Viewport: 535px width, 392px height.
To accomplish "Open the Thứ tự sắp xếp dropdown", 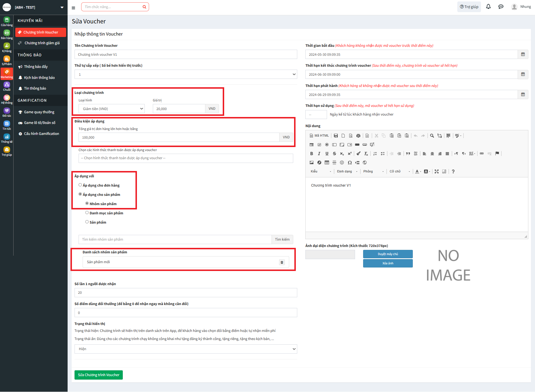I will pyautogui.click(x=186, y=74).
